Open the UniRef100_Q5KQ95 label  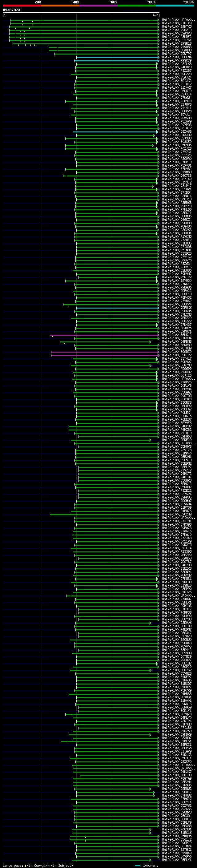[177, 837]
